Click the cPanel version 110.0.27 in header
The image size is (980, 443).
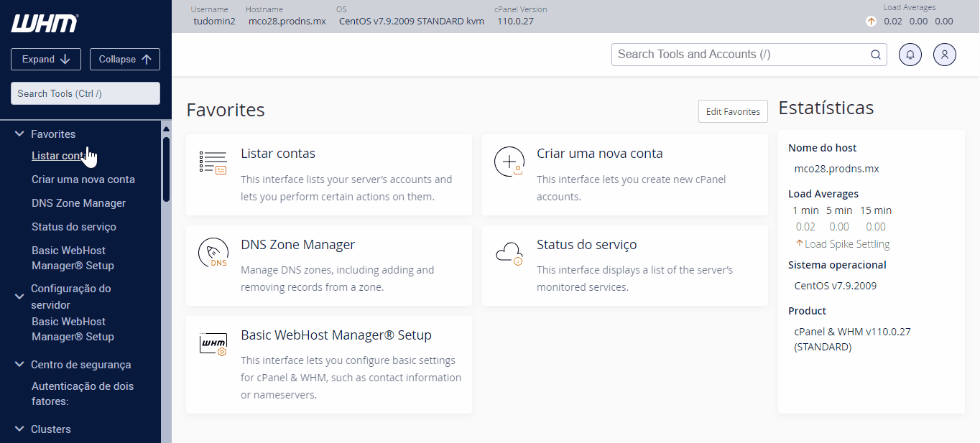pyautogui.click(x=515, y=22)
